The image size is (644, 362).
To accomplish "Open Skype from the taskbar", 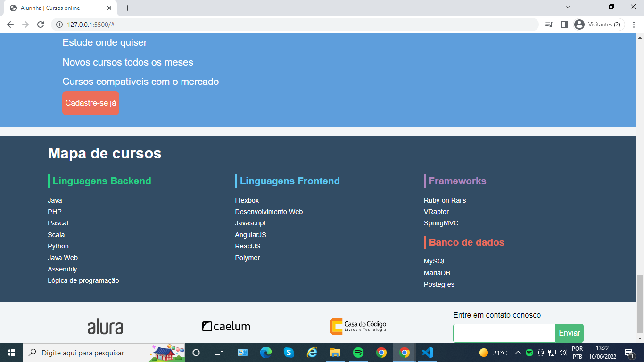I will click(x=289, y=353).
